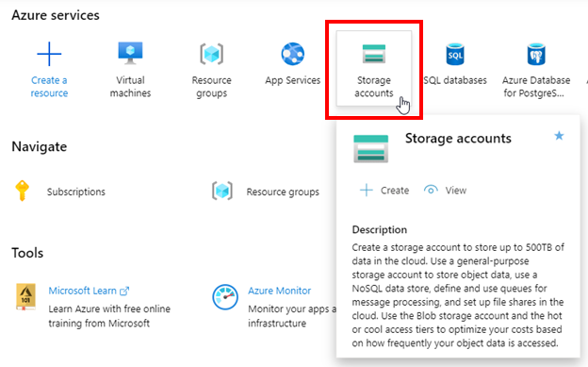Screen dimensions: 588x367
Task: Click the SQL databases label
Action: tap(455, 80)
